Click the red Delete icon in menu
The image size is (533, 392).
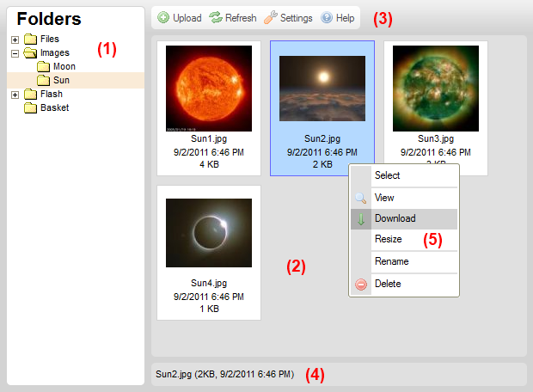(x=360, y=284)
